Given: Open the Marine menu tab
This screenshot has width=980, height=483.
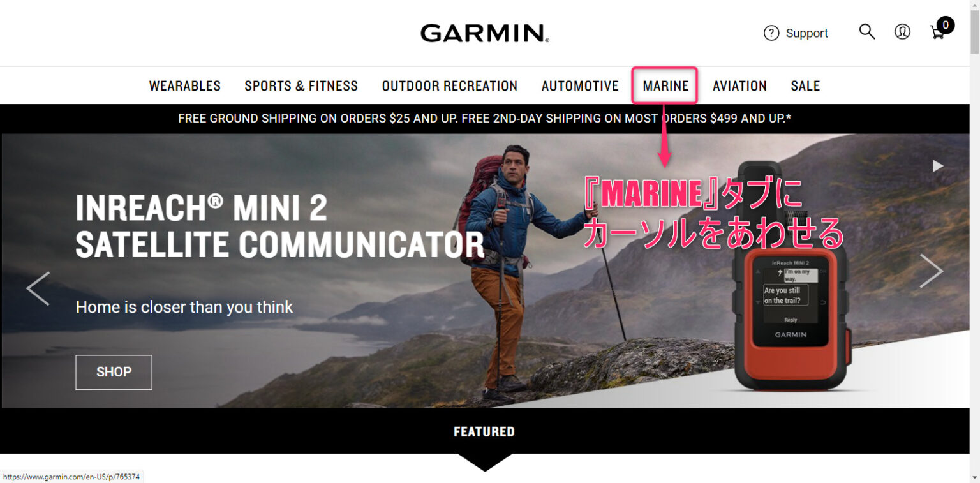Looking at the screenshot, I should 665,85.
